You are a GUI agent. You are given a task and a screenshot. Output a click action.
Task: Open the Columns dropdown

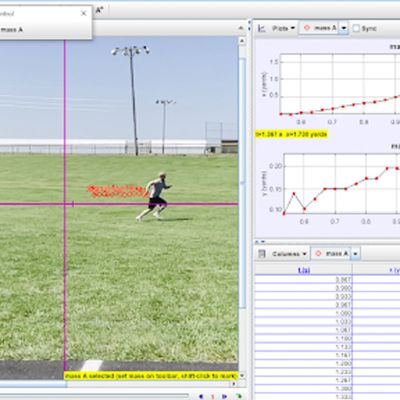(x=289, y=254)
